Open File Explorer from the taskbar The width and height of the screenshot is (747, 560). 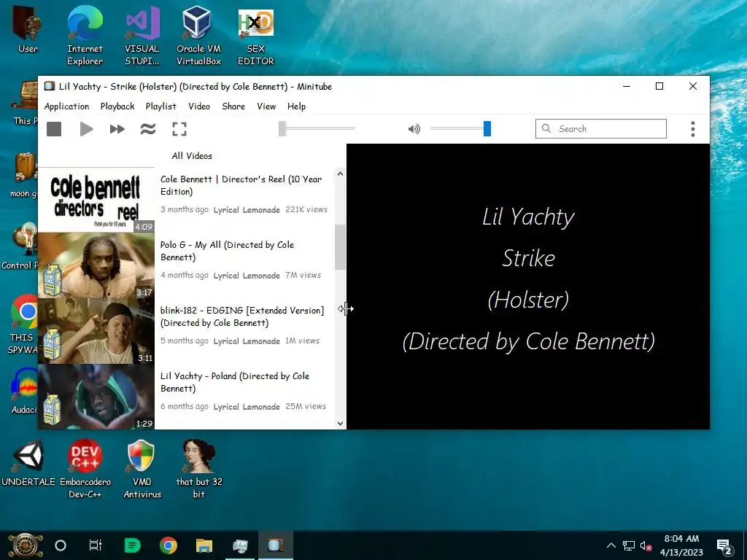204,545
